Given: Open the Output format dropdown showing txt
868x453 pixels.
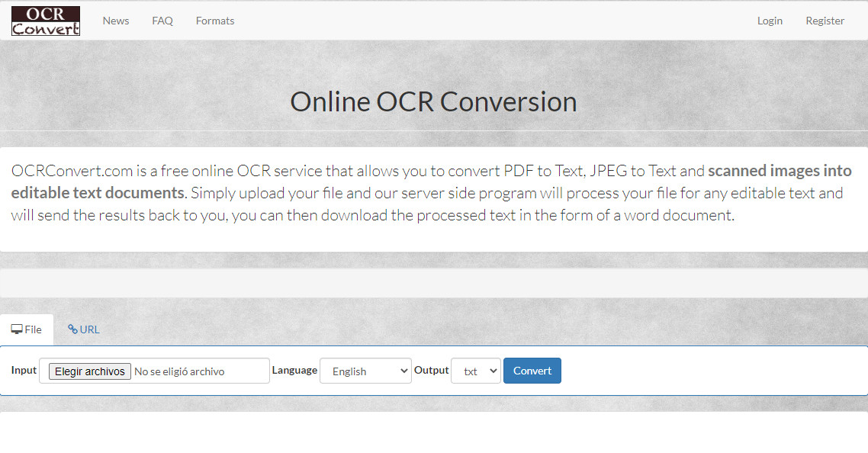Looking at the screenshot, I should coord(476,371).
